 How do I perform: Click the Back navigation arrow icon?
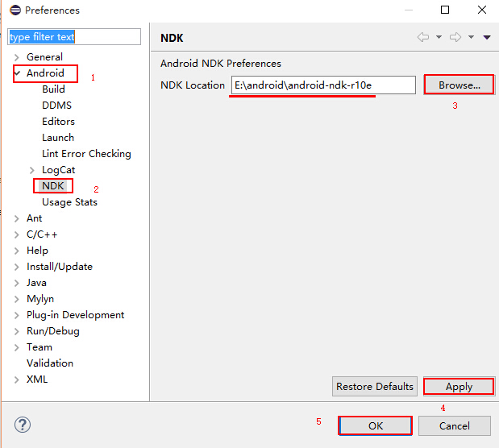point(423,37)
